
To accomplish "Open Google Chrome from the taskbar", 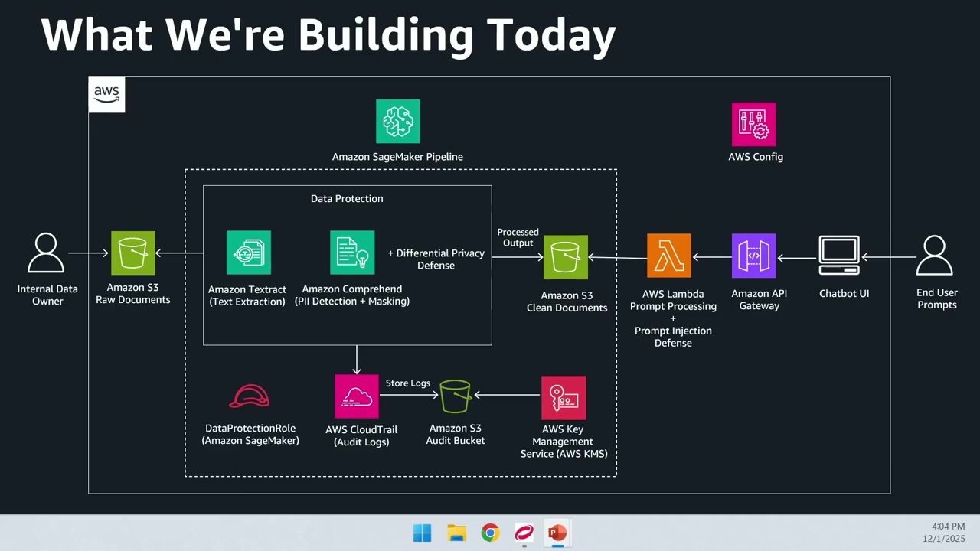I will point(490,533).
